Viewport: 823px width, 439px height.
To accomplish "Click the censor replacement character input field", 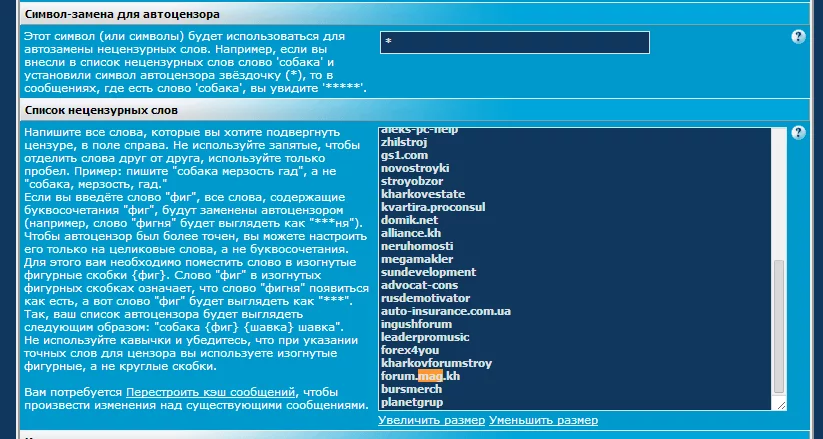I will click(x=514, y=43).
